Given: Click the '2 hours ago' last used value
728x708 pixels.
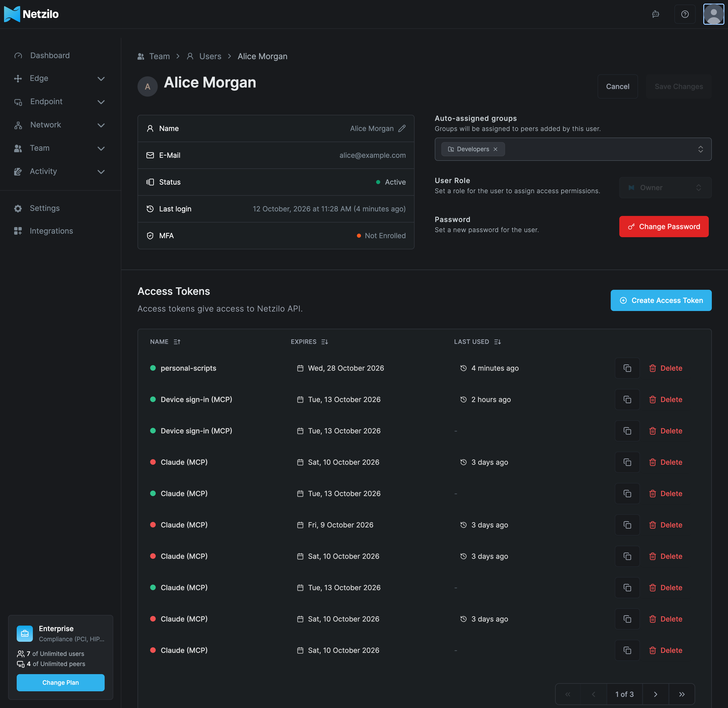Looking at the screenshot, I should [491, 399].
